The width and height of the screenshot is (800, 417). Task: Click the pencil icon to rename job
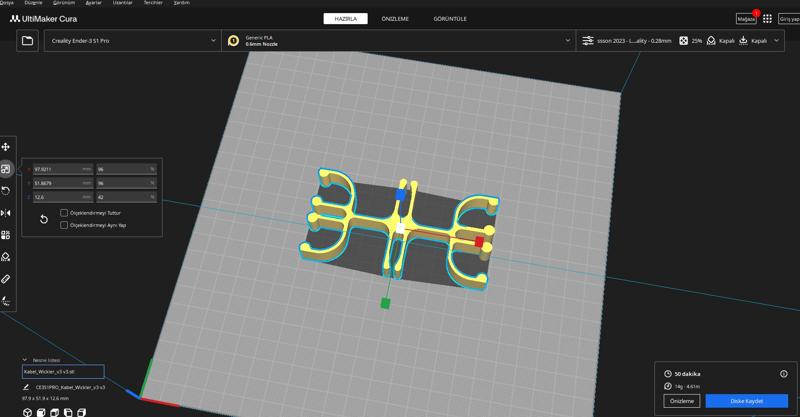26,387
